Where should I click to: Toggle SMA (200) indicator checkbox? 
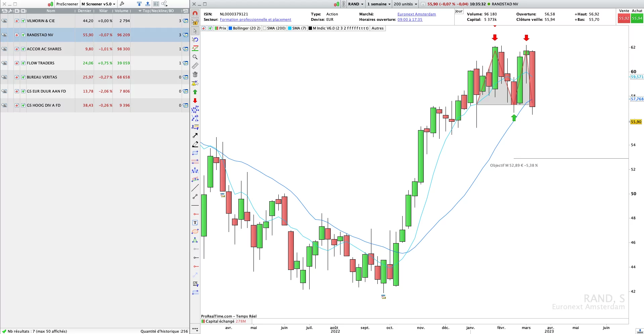pos(274,28)
